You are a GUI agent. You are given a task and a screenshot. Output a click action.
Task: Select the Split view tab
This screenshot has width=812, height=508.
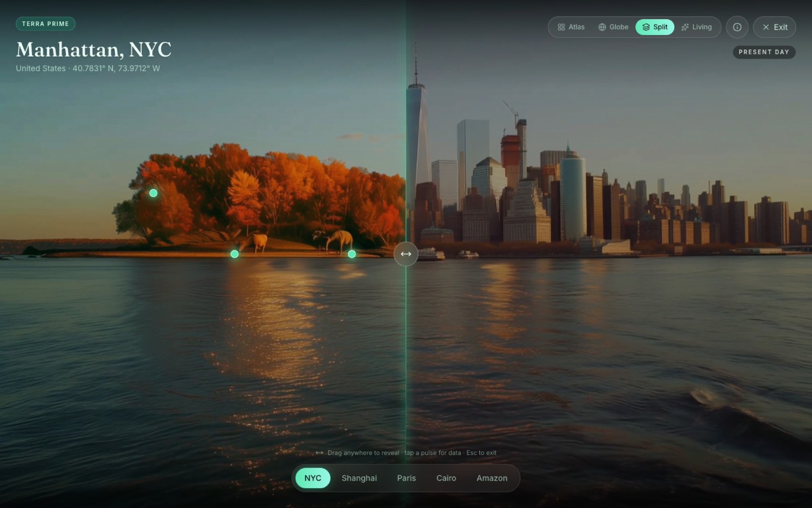point(654,27)
